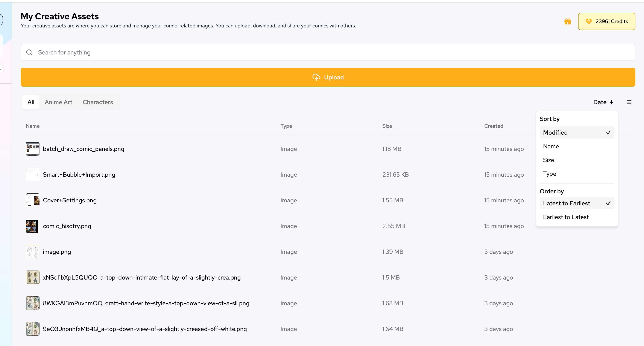Toggle the Date sort dropdown
Image resolution: width=644 pixels, height=346 pixels.
tap(603, 102)
